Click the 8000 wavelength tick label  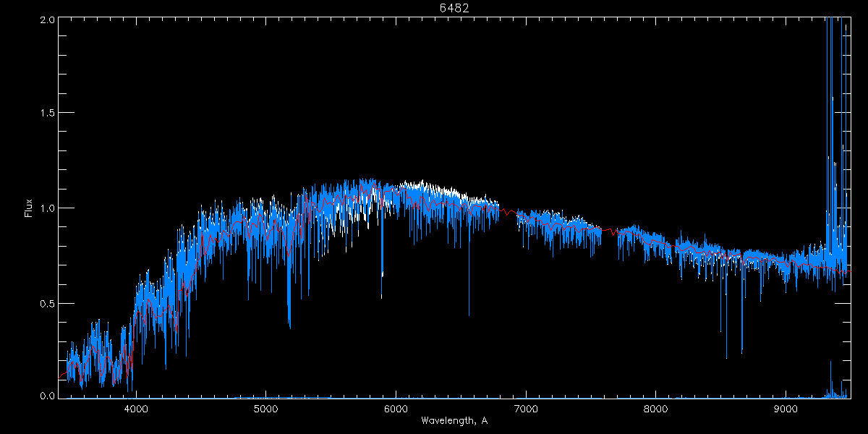point(656,409)
